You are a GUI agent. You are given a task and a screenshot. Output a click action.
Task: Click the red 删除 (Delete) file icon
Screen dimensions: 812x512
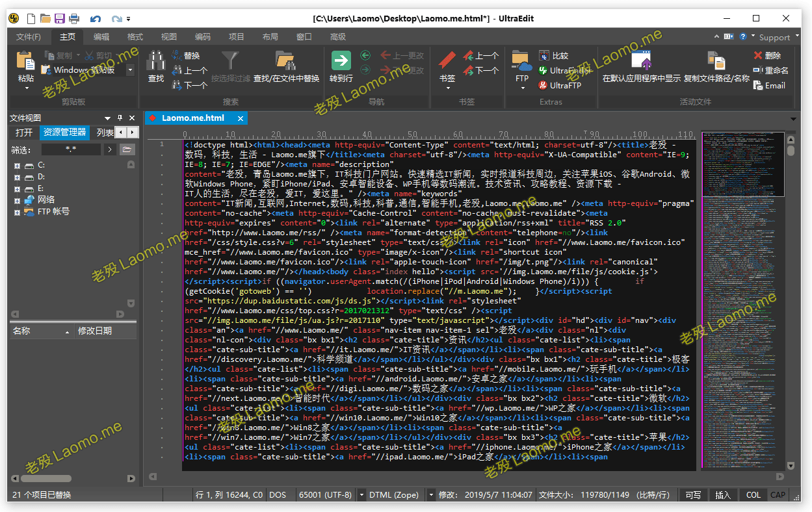click(767, 56)
